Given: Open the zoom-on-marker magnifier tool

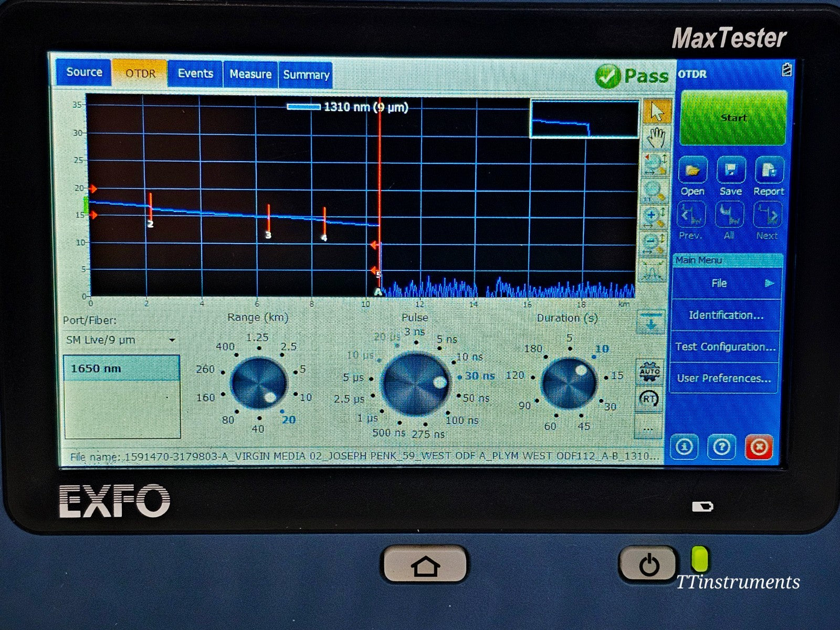Looking at the screenshot, I should point(655,164).
